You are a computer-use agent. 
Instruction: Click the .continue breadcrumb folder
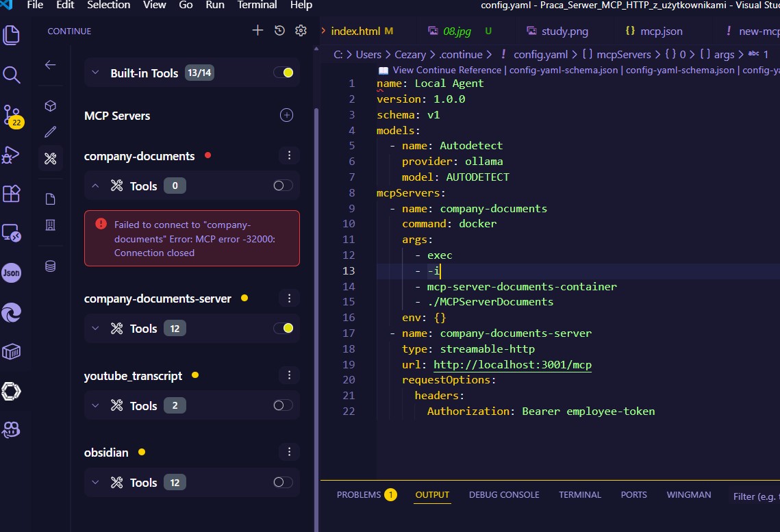[461, 54]
